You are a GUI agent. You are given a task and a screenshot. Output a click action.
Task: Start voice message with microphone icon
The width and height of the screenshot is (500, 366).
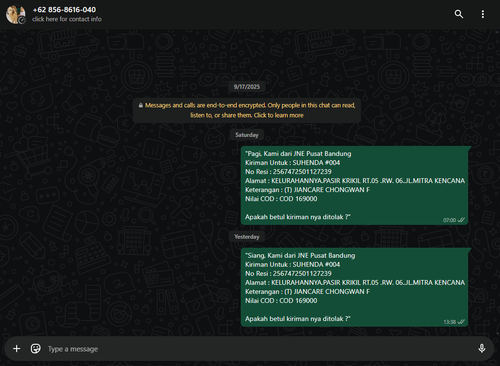tap(482, 349)
